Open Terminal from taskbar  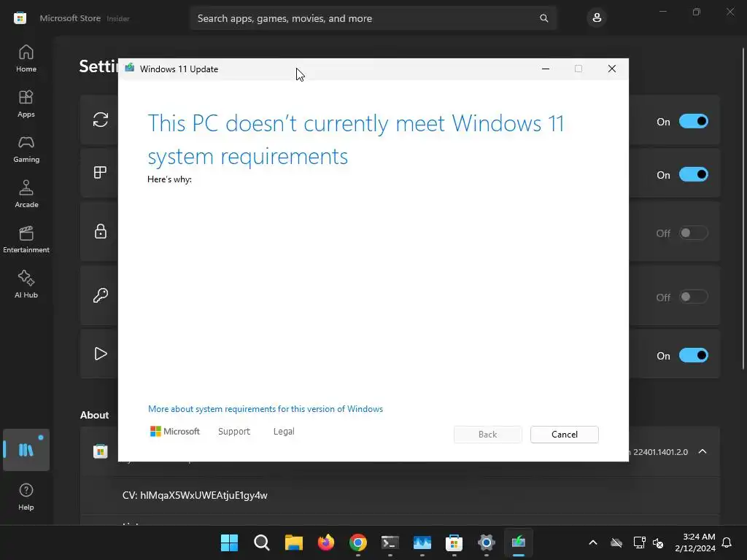pyautogui.click(x=390, y=542)
